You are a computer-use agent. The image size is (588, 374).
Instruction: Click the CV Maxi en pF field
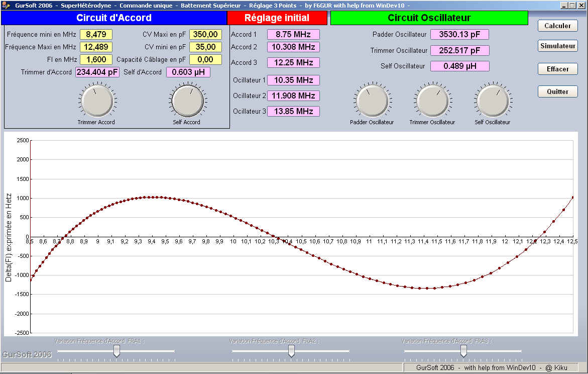coord(205,34)
